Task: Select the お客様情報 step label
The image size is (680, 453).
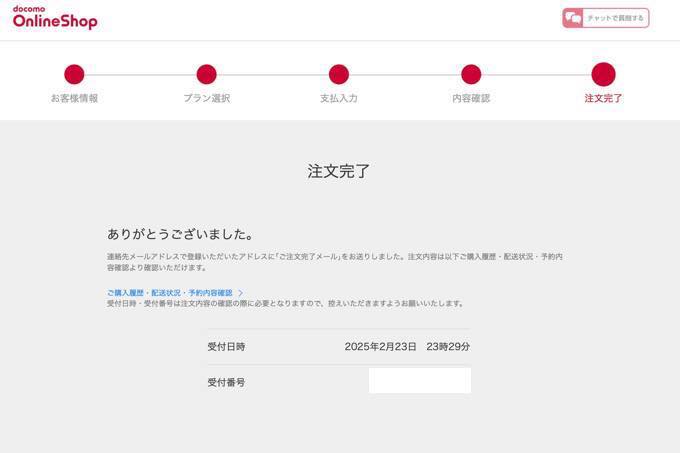Action: click(x=74, y=99)
